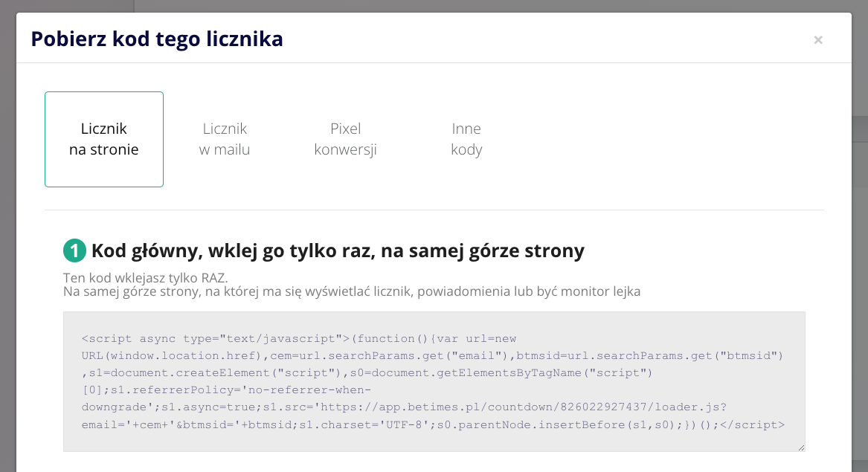Viewport: 868px width, 472px height.
Task: Click the green step 1 badge
Action: click(74, 251)
